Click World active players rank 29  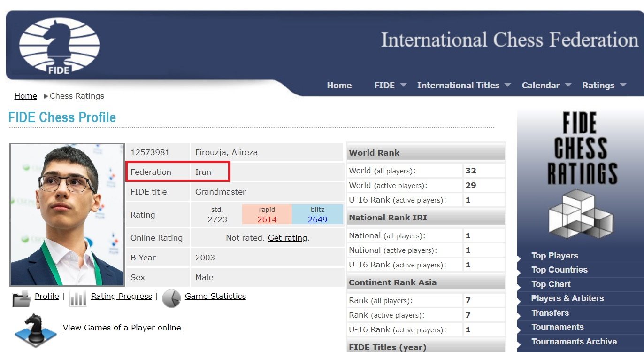pyautogui.click(x=471, y=185)
